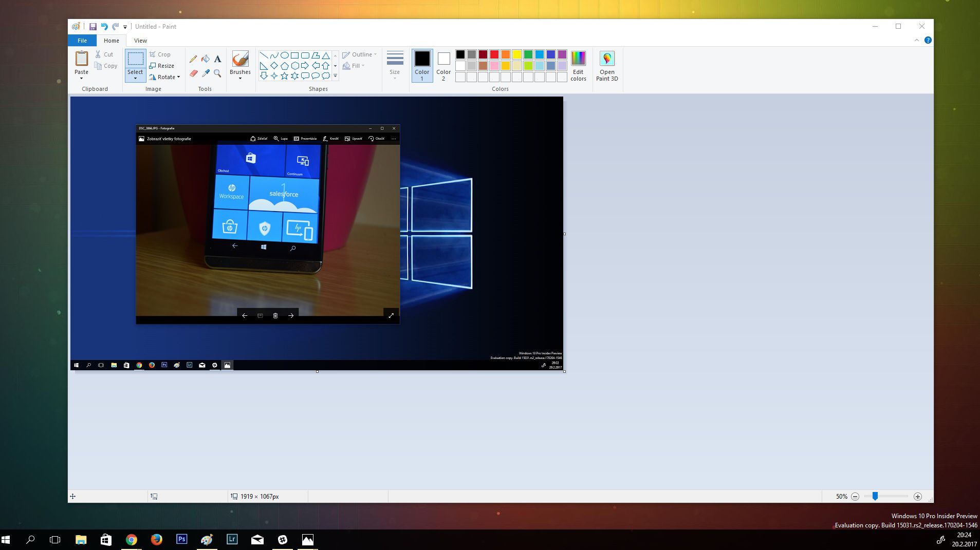Click the Windows Start button
The width and height of the screenshot is (980, 550).
tap(6, 539)
